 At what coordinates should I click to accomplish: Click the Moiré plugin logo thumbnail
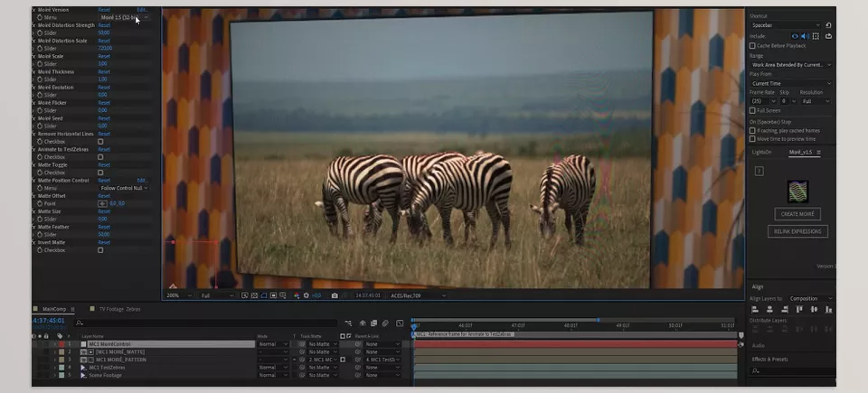click(797, 192)
